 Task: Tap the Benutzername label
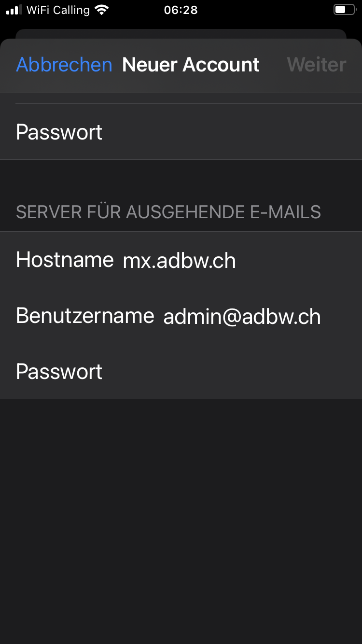tap(85, 316)
